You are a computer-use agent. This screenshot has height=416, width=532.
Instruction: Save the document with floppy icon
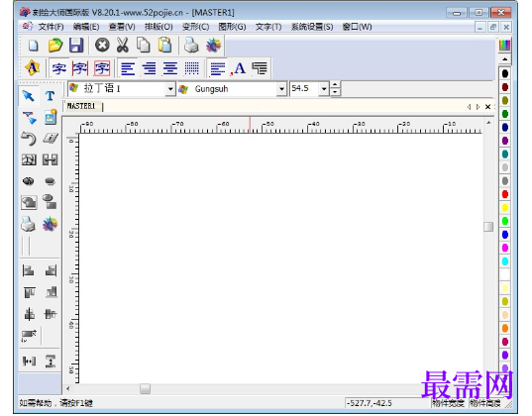(x=76, y=46)
